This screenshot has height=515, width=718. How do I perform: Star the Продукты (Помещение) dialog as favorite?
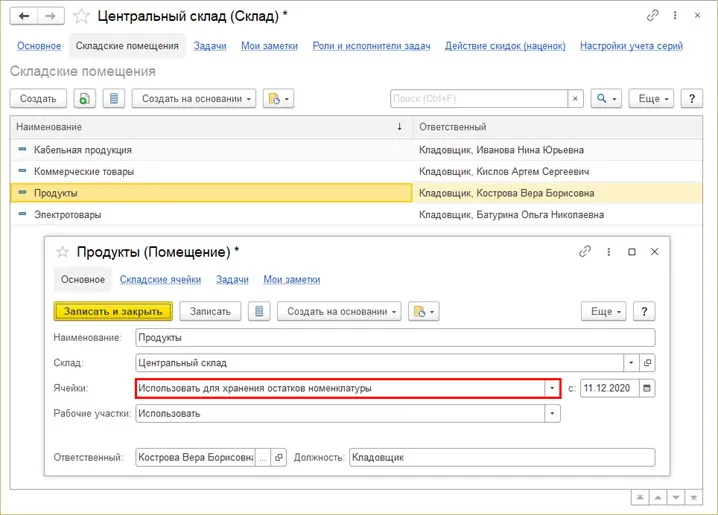pyautogui.click(x=63, y=251)
